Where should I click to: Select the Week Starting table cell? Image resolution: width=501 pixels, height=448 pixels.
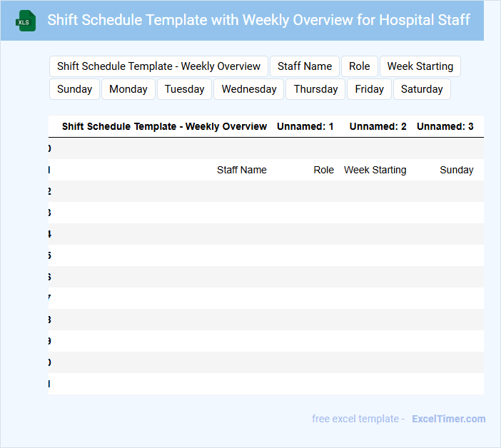click(x=375, y=170)
